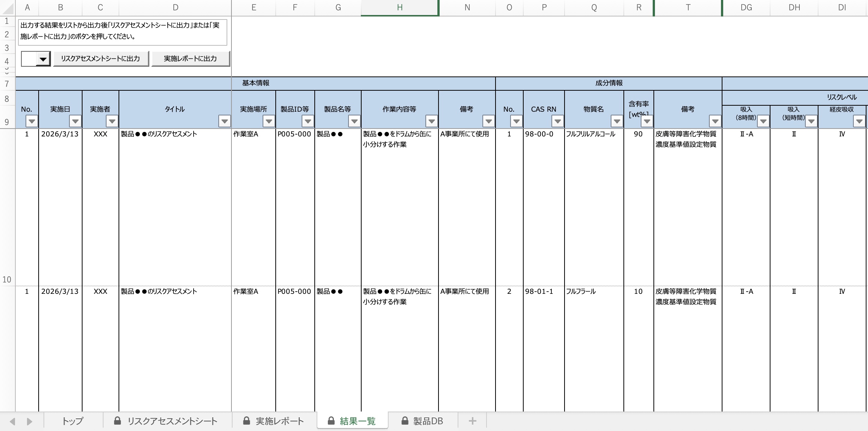Image resolution: width=868 pixels, height=431 pixels.
Task: Click the 経皮吸収 filter arrow icon
Action: pyautogui.click(x=859, y=121)
